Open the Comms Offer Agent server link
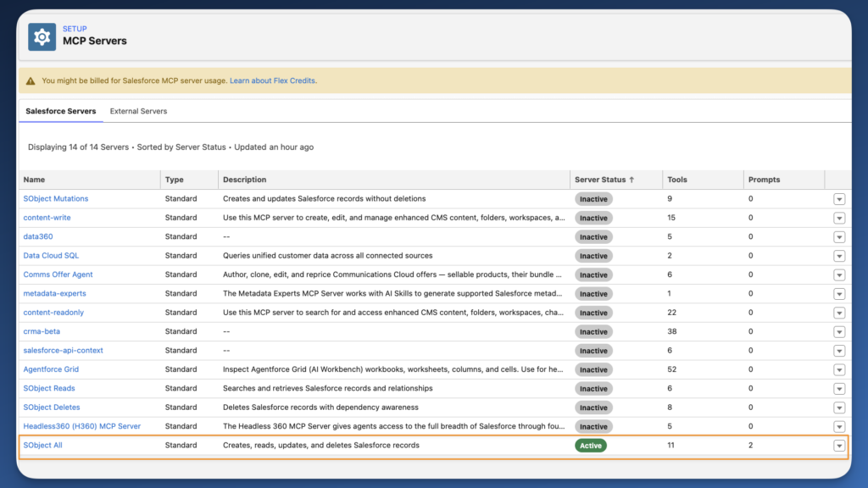The width and height of the screenshot is (868, 488). click(x=58, y=274)
